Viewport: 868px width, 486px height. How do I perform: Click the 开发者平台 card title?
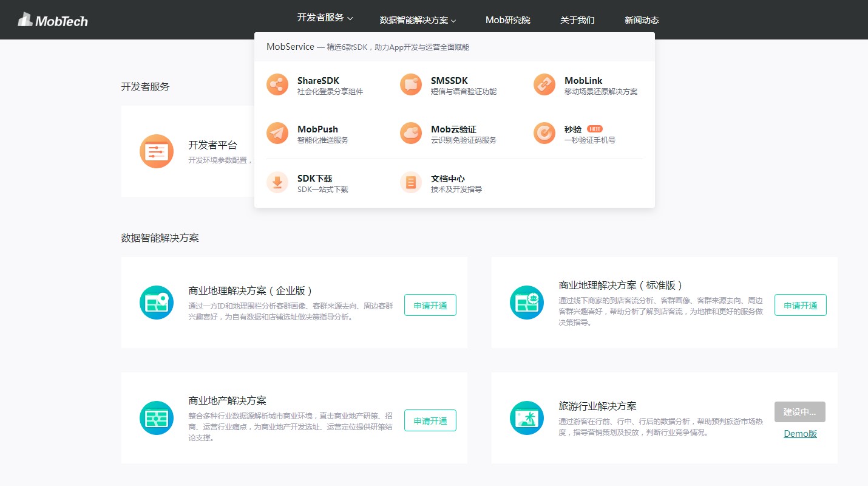pyautogui.click(x=212, y=145)
